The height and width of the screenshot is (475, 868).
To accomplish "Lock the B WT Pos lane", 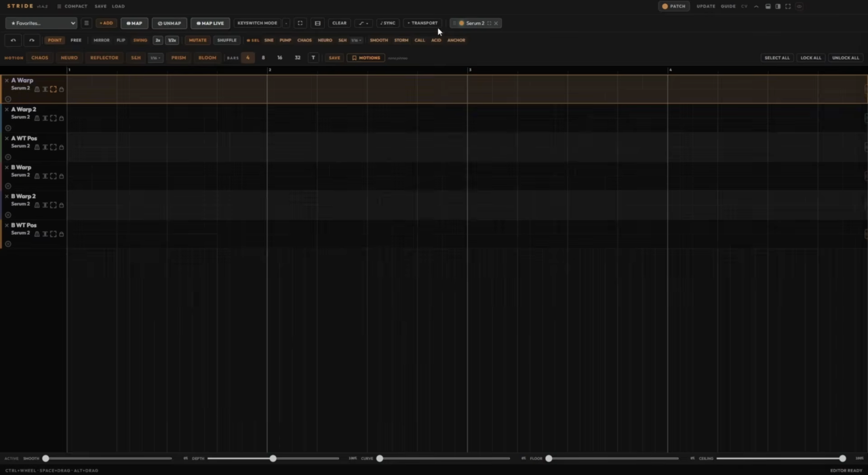I will click(61, 234).
